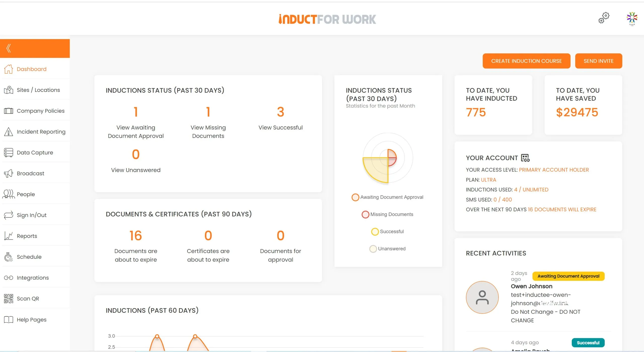Click the Sites / Locations map icon
The height and width of the screenshot is (352, 644).
coord(9,90)
